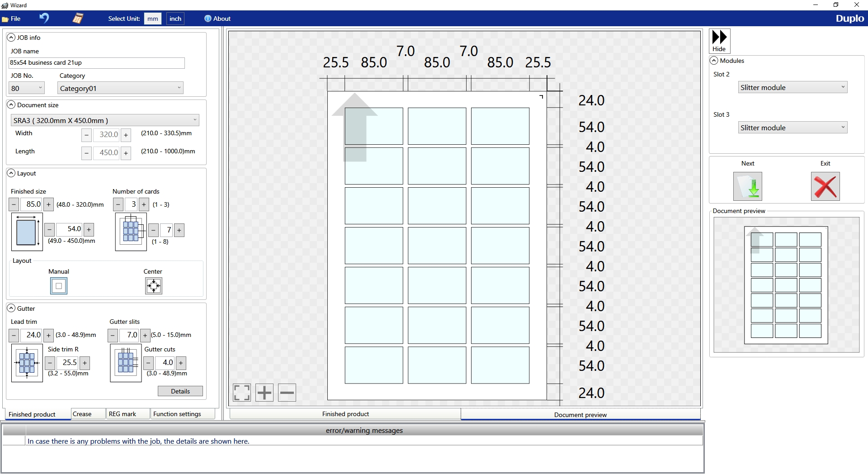
Task: Open the SRA3 document size dropdown
Action: pos(105,120)
